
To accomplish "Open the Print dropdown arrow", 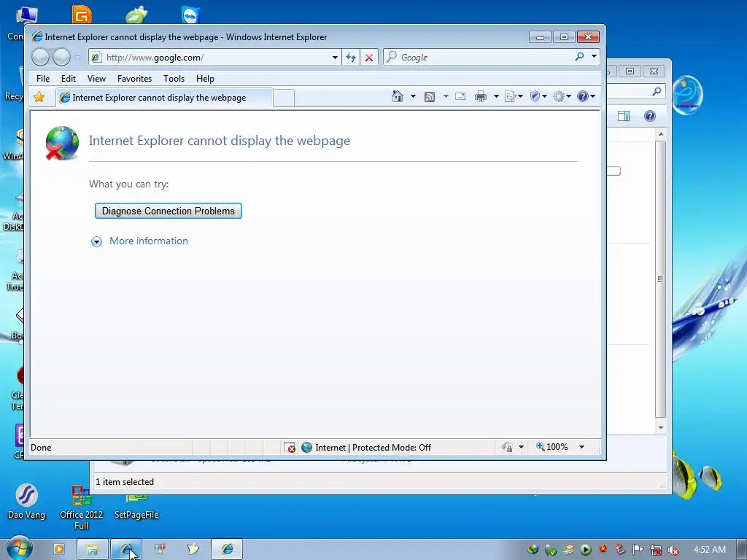I will click(496, 97).
